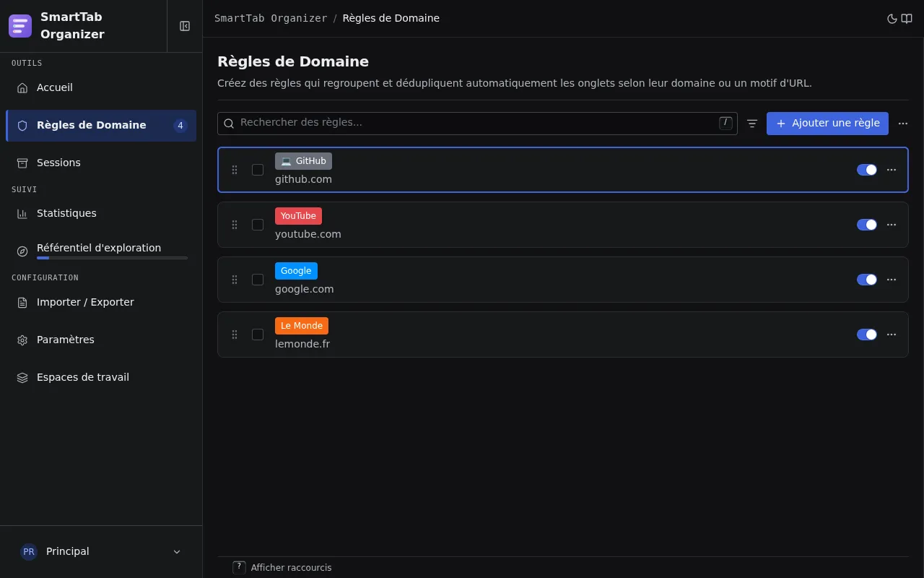Click Règles de Domaine breadcrumb text

(x=391, y=19)
